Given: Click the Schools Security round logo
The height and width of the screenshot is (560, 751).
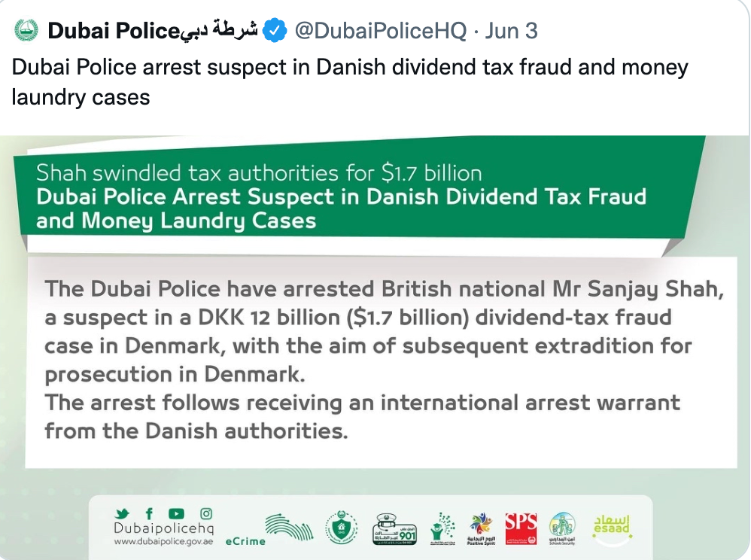Looking at the screenshot, I should [562, 528].
